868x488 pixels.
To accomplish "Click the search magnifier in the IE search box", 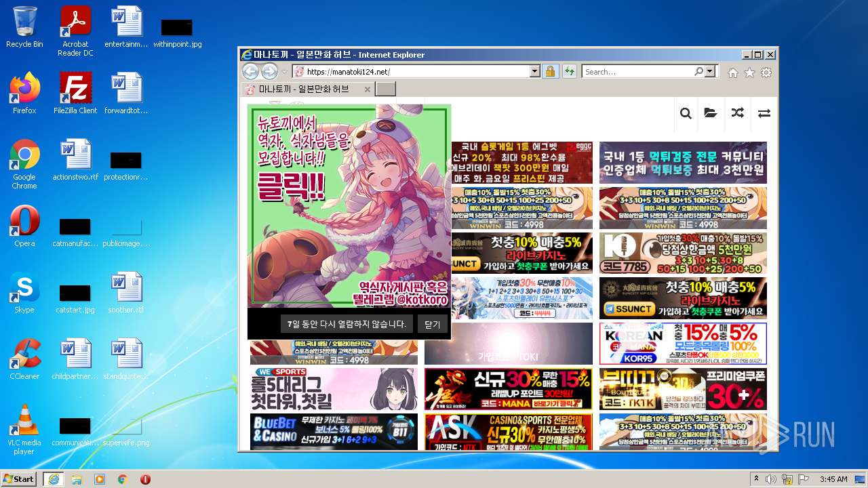I will [698, 71].
